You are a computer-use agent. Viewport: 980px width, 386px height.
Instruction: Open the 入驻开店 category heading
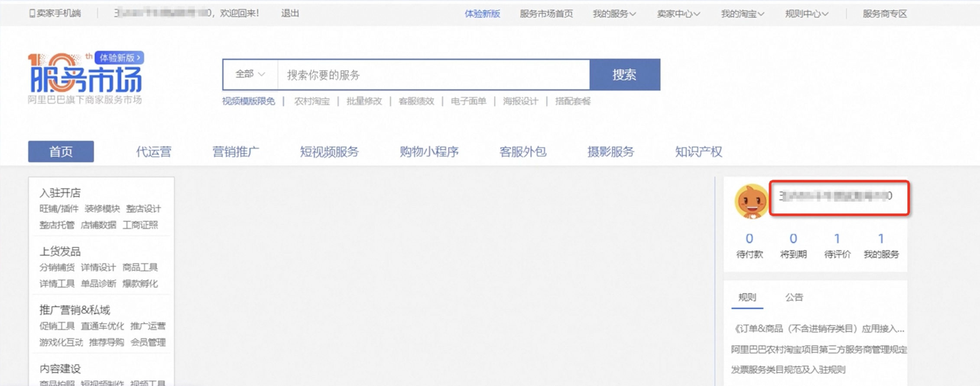[x=60, y=193]
